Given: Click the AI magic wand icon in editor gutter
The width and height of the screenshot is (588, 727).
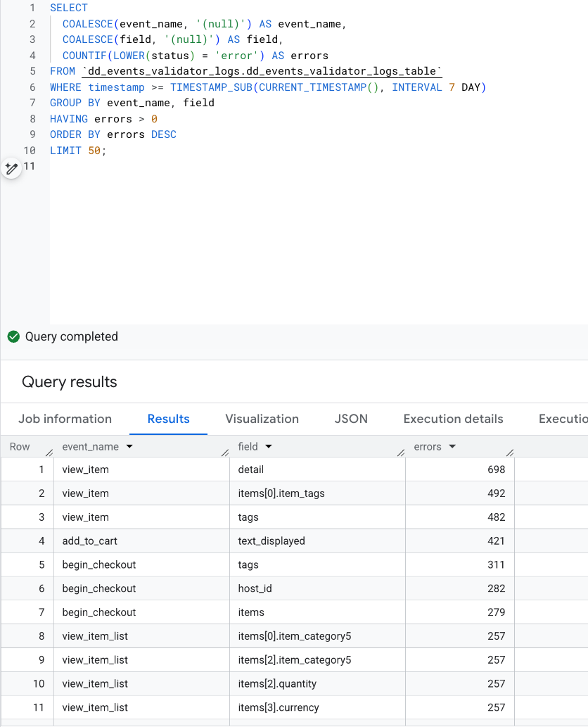Looking at the screenshot, I should (11, 167).
